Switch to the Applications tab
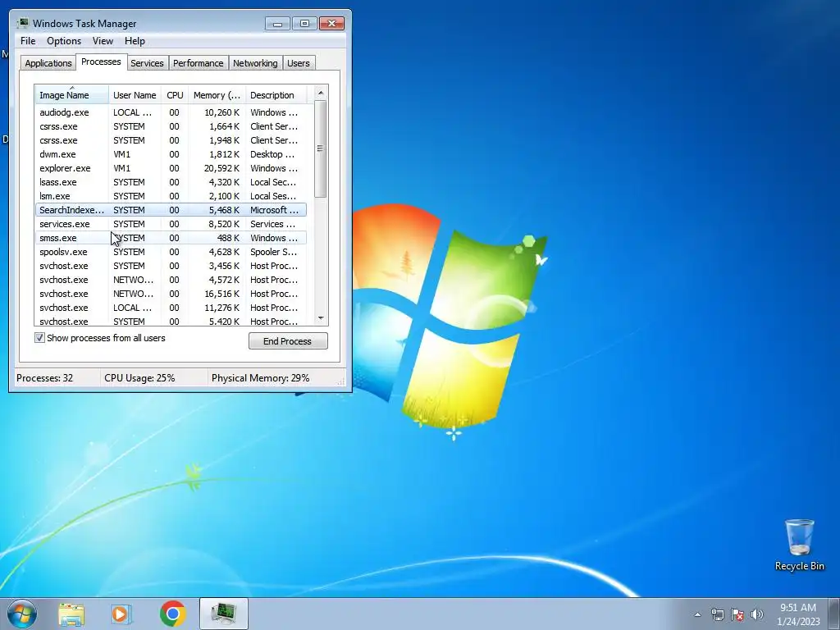Image resolution: width=840 pixels, height=630 pixels. tap(48, 63)
